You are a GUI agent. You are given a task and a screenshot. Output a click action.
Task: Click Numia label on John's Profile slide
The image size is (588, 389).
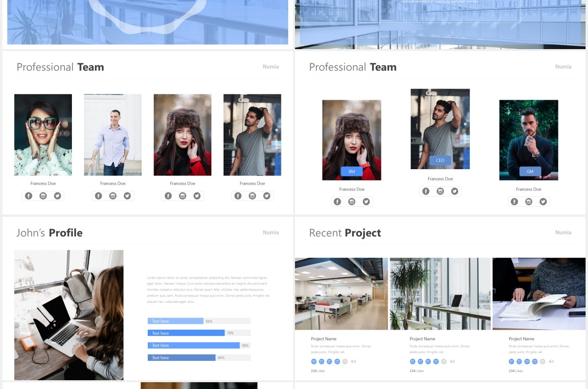pyautogui.click(x=271, y=232)
